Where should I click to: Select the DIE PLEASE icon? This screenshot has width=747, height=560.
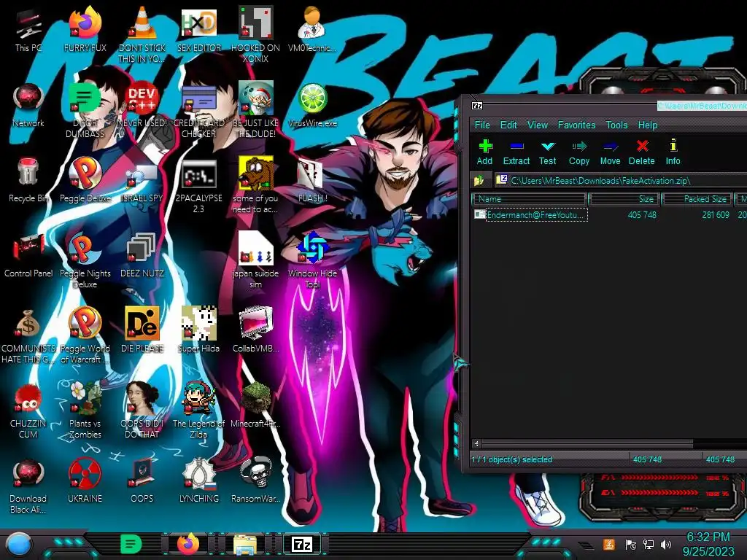click(142, 330)
